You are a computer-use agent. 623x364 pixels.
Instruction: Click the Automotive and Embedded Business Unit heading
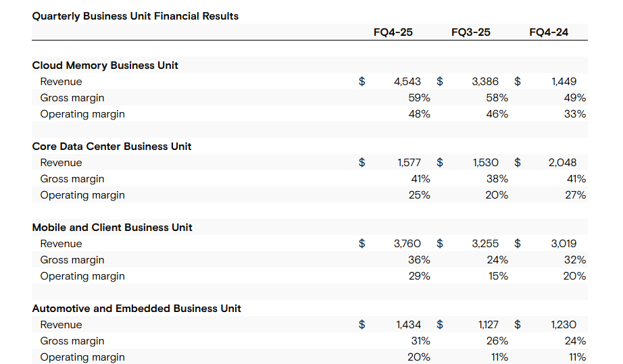point(136,309)
